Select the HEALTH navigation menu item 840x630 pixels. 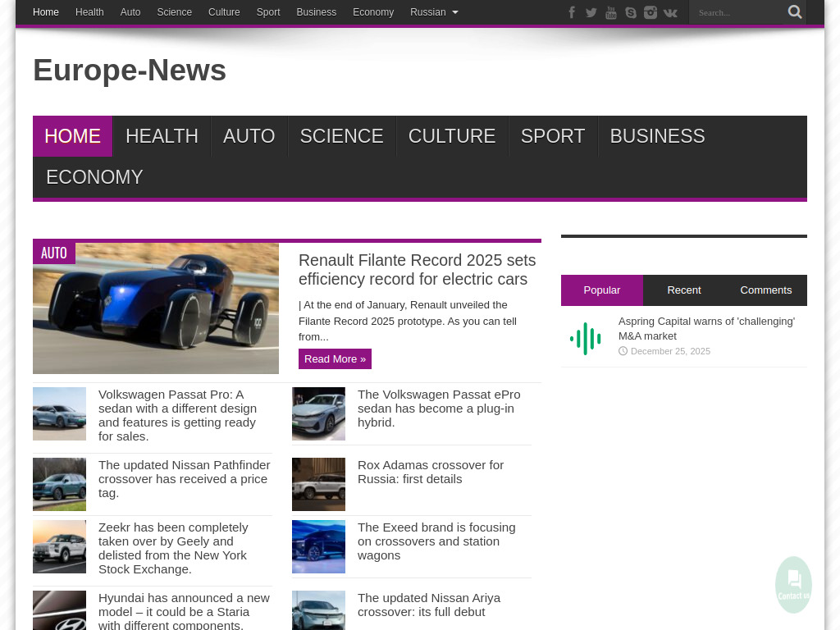(162, 135)
